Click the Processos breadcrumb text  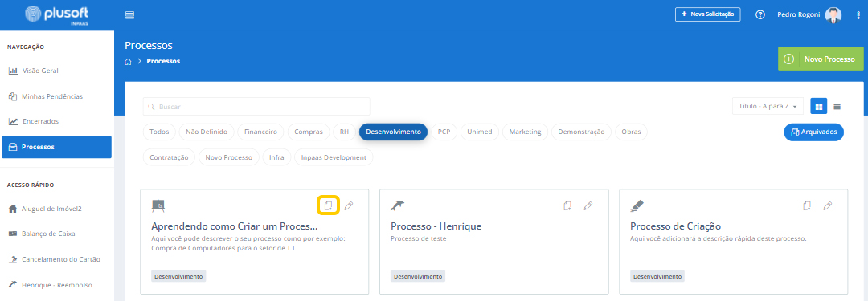(x=163, y=62)
